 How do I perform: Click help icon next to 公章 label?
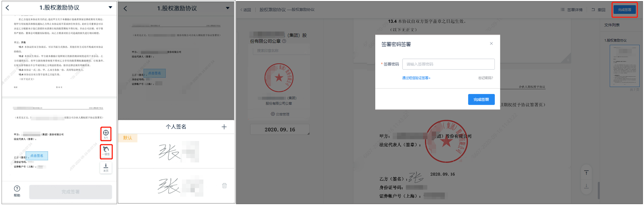tap(284, 41)
